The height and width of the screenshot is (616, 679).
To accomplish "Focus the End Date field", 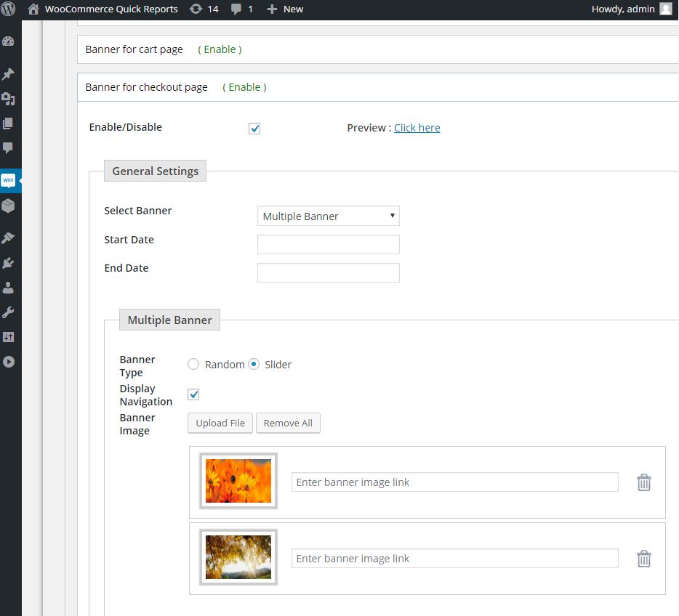I will tap(329, 273).
